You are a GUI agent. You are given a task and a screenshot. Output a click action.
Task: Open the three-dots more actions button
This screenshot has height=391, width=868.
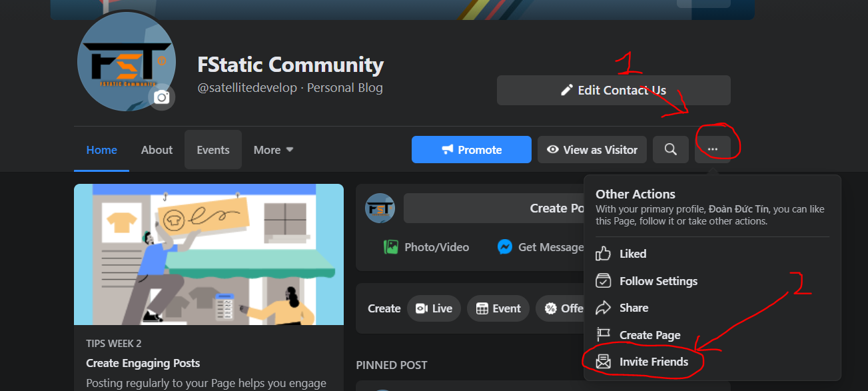pos(713,150)
